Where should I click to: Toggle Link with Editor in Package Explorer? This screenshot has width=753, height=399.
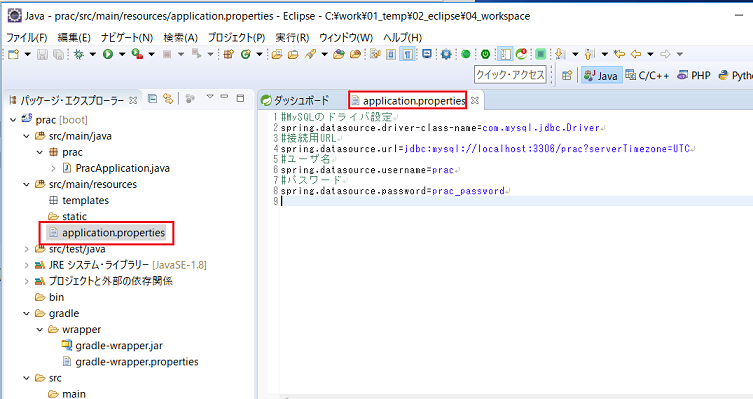168,98
